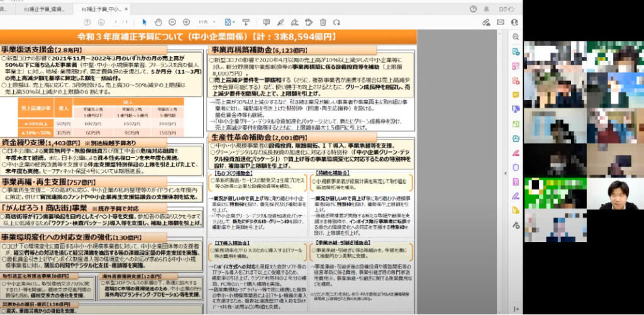Image resolution: width=644 pixels, height=315 pixels.
Task: Open the Protect shield sidebar tool
Action: [x=516, y=167]
